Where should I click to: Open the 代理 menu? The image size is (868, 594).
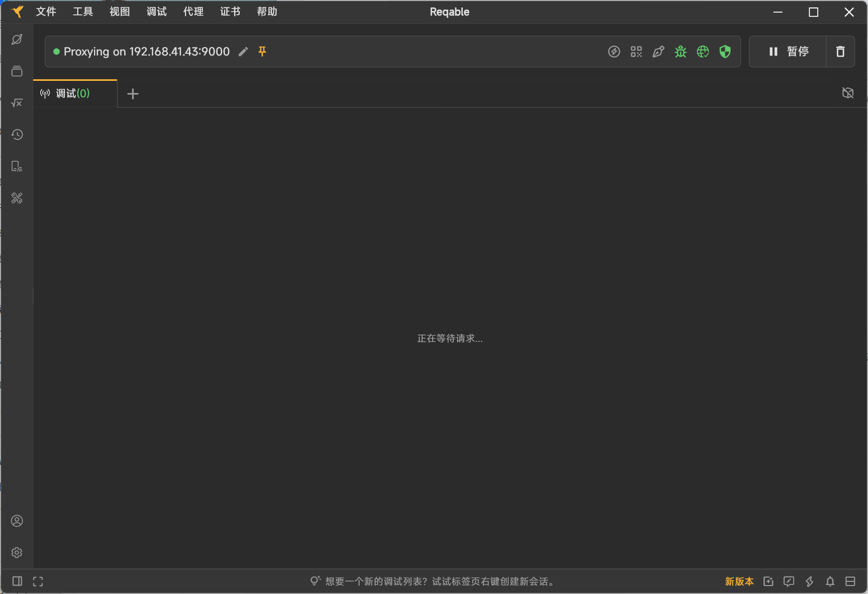pyautogui.click(x=193, y=12)
